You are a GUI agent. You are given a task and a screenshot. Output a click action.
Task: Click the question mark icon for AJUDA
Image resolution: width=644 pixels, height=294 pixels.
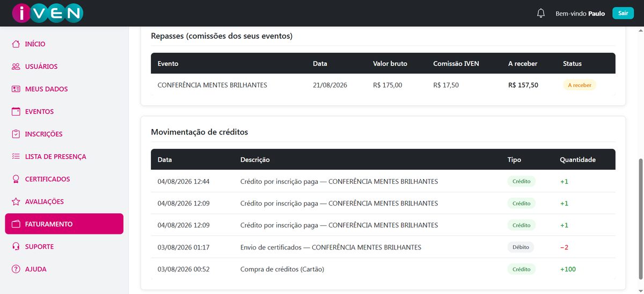pos(16,269)
